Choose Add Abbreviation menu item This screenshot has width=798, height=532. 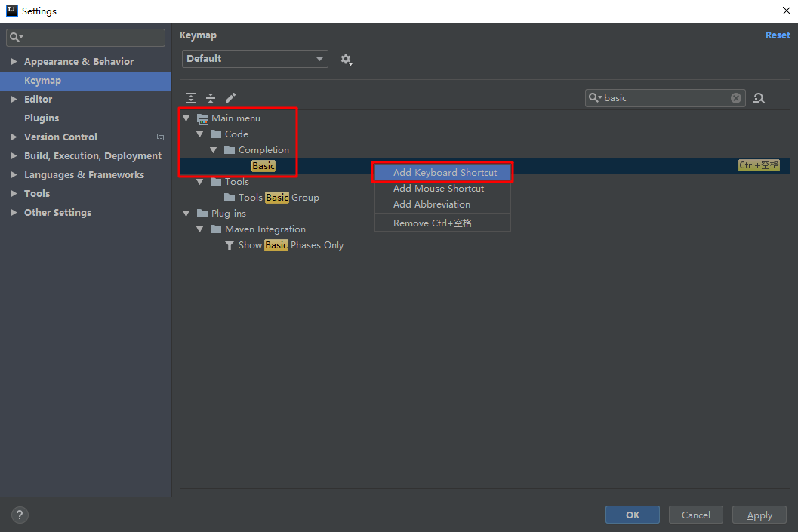442,204
